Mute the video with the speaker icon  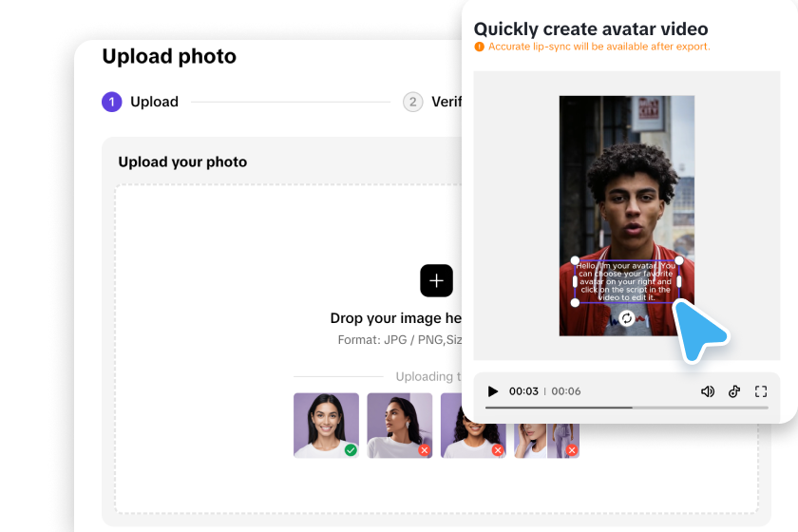(708, 391)
